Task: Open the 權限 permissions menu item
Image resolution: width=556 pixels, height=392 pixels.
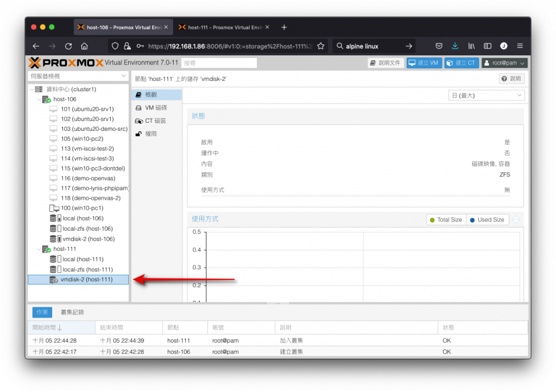Action: (157, 134)
